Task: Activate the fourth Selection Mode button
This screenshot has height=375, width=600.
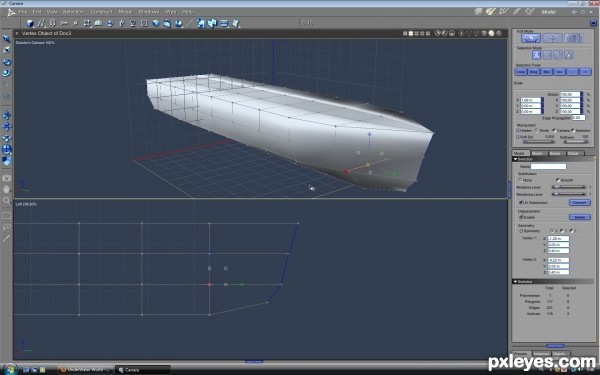Action: click(x=569, y=55)
